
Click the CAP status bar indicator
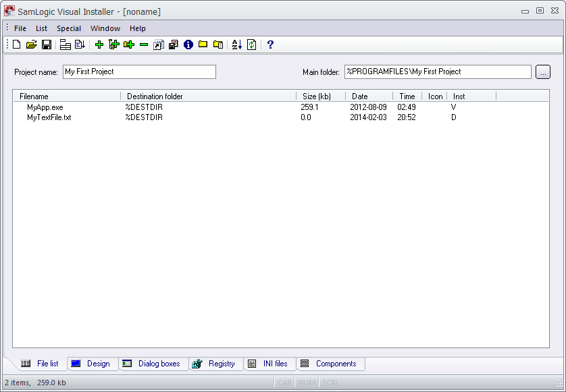(284, 383)
